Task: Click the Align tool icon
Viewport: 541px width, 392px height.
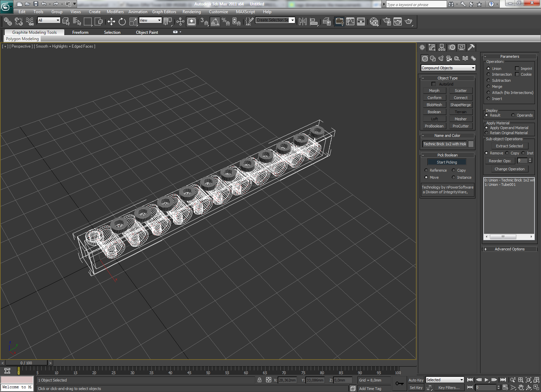Action: (x=314, y=22)
